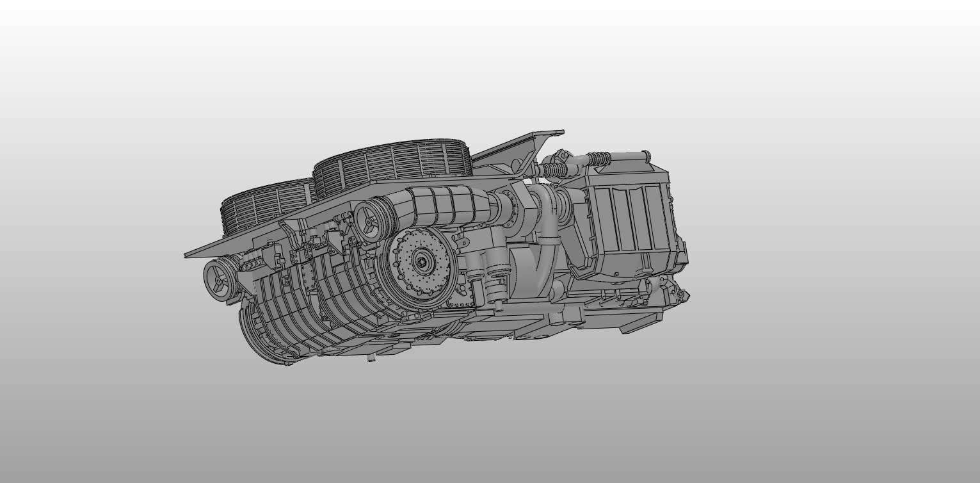980x483 pixels.
Task: Select the front cylindrical finned fan grille
Action: click(392, 163)
